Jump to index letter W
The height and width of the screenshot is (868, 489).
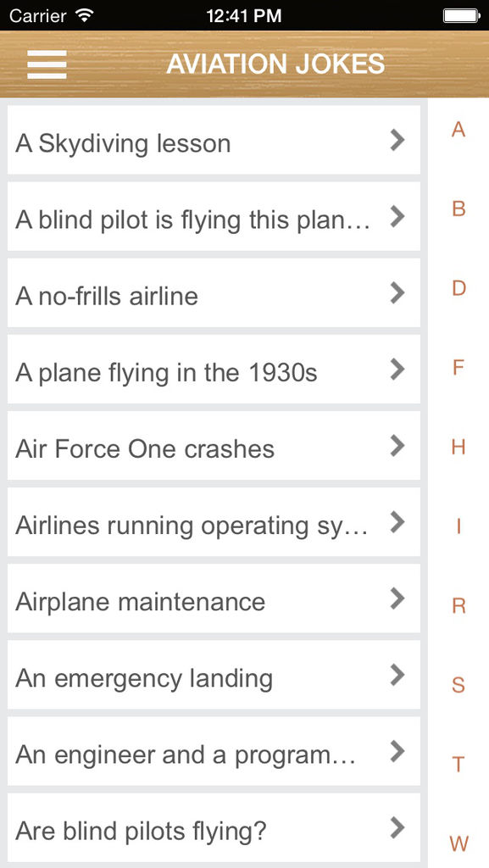click(x=458, y=843)
